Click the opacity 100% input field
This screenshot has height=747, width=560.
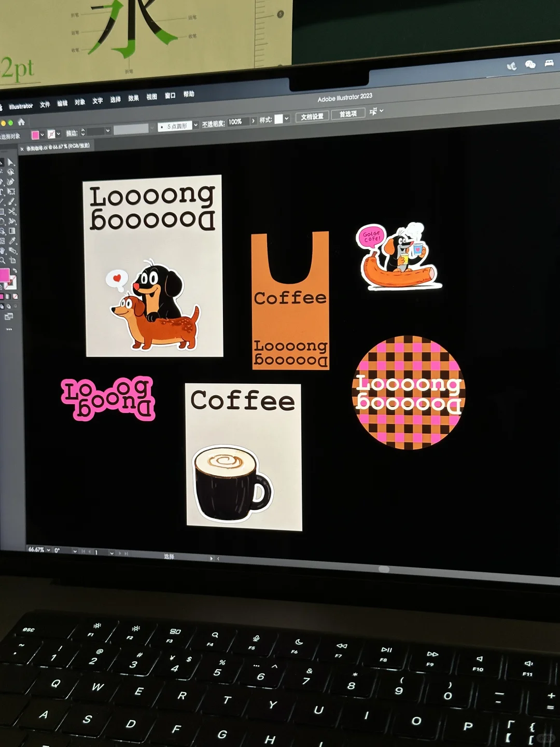tap(239, 121)
